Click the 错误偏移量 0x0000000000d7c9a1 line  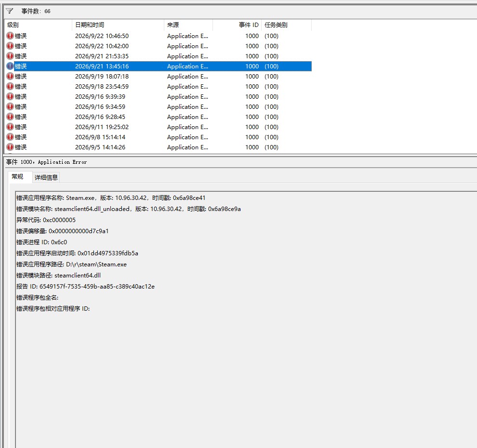pyautogui.click(x=62, y=231)
